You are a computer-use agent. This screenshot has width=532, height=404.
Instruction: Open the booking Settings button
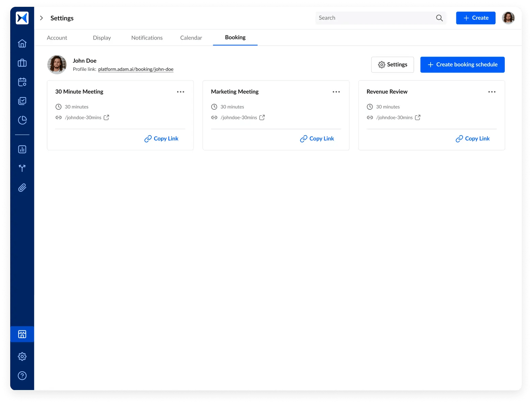tap(392, 65)
